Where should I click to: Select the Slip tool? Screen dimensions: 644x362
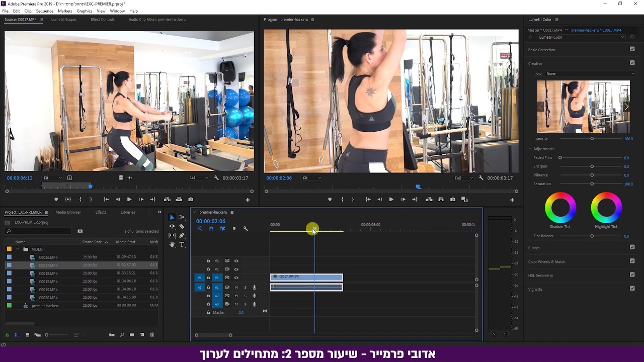pos(172,235)
